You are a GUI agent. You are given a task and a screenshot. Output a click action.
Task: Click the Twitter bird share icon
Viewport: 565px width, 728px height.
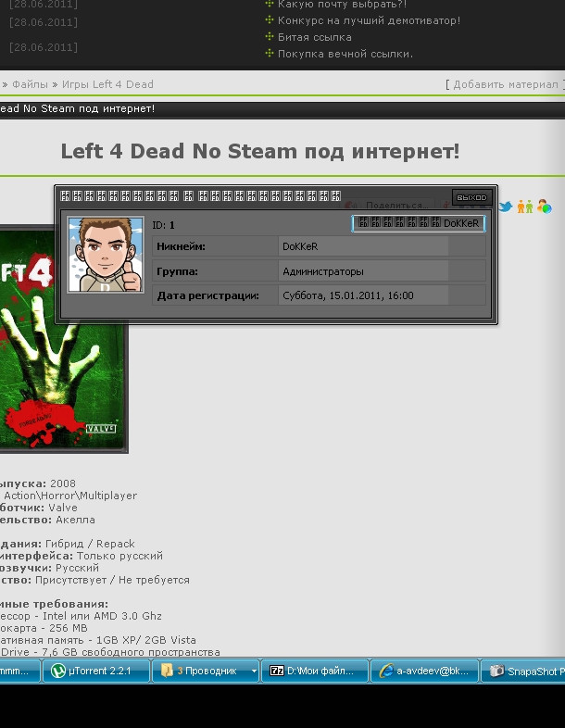pyautogui.click(x=505, y=207)
